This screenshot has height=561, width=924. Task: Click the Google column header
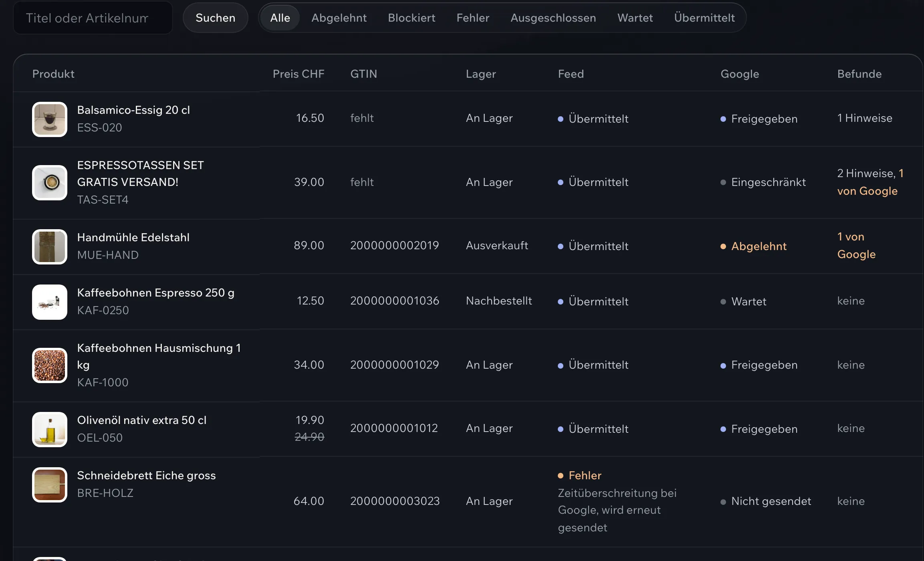tap(740, 74)
